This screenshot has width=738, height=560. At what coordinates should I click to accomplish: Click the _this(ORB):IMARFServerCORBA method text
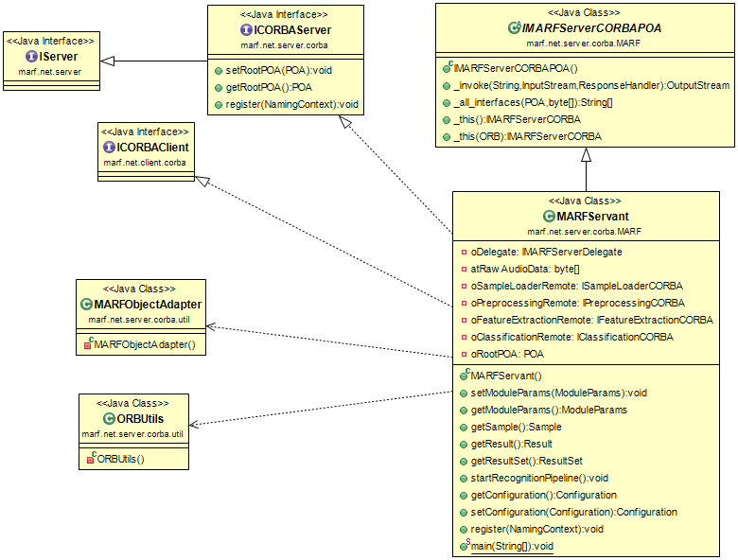tap(528, 136)
